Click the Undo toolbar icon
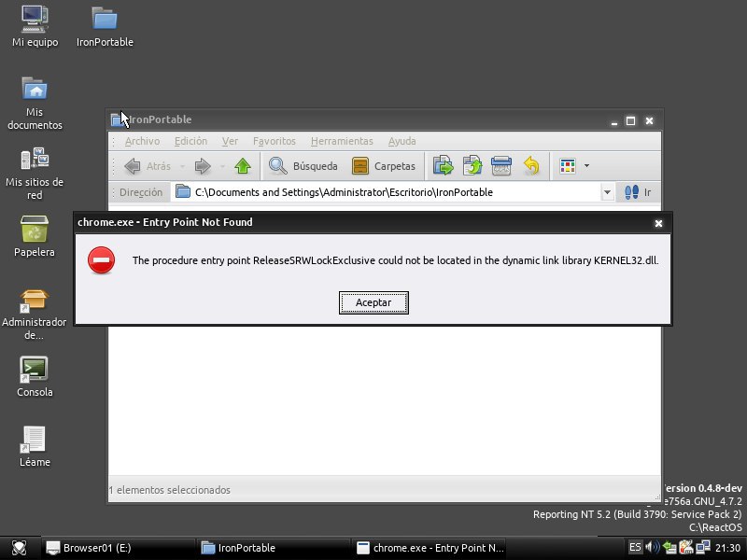Screen dimensions: 747x560 (x=531, y=166)
